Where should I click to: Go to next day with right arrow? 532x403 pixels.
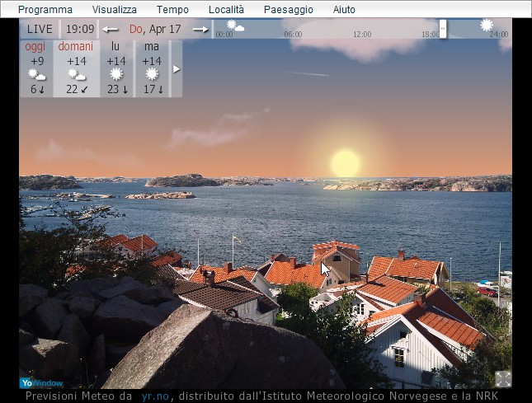point(200,30)
